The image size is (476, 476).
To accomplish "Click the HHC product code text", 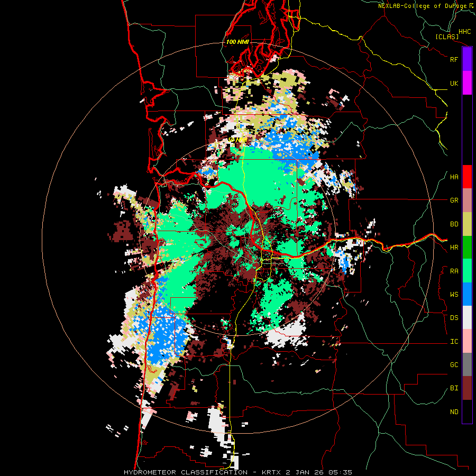I will (x=465, y=32).
